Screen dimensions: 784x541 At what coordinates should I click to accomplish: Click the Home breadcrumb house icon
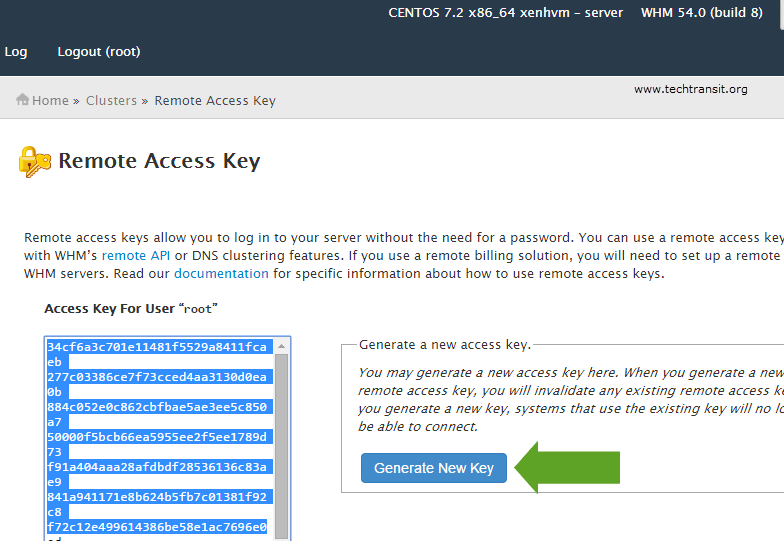pyautogui.click(x=22, y=100)
